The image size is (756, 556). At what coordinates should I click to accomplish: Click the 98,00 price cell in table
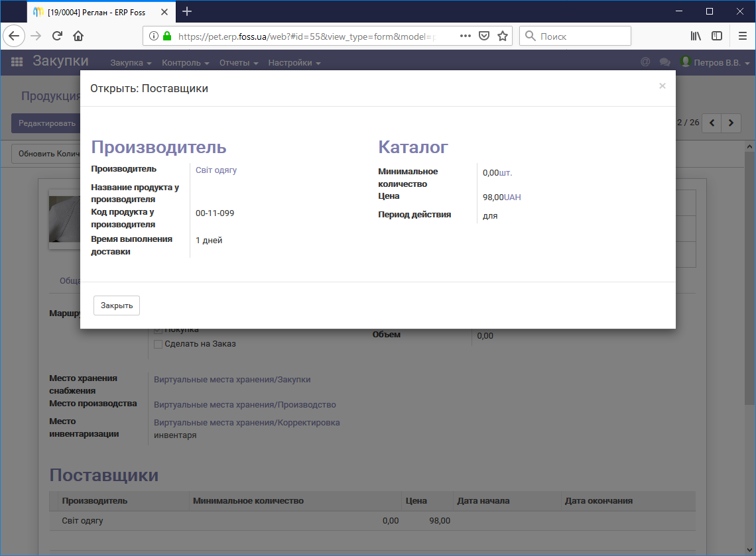click(x=440, y=521)
